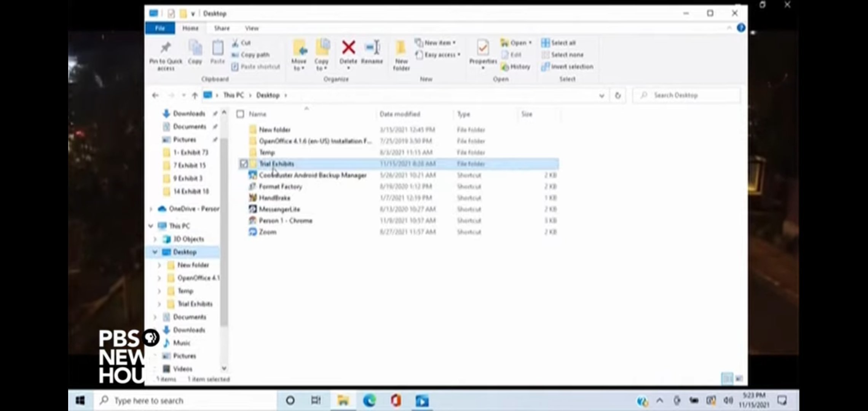
Task: Switch to large icons view toggle
Action: [x=739, y=379]
